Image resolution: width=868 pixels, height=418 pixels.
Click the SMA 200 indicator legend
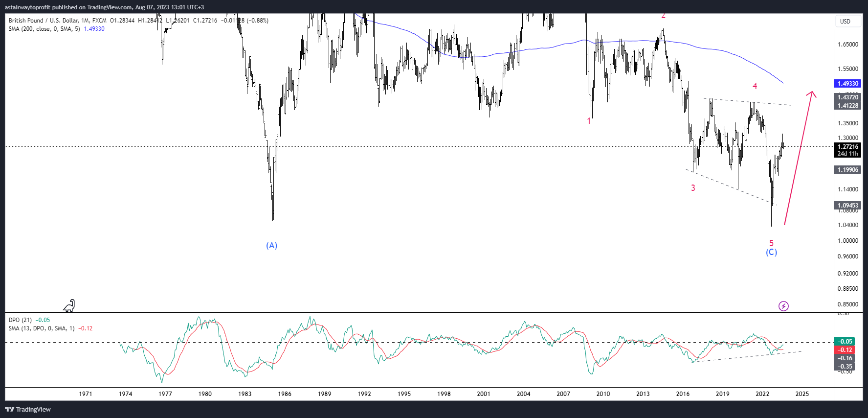point(44,29)
